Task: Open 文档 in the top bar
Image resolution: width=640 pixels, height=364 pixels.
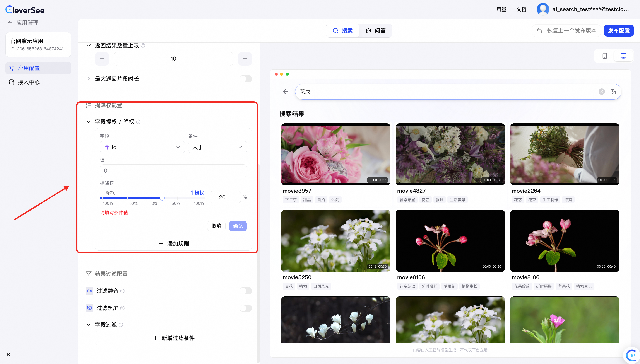Action: (x=521, y=9)
